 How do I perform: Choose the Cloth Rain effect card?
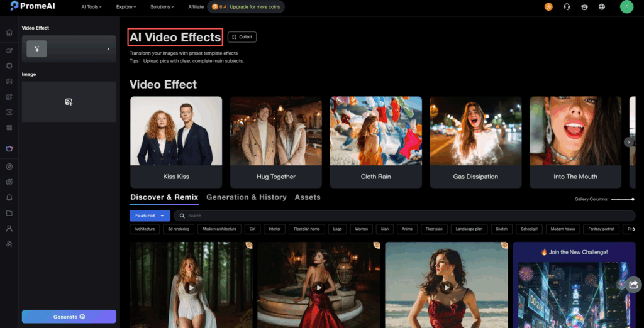pos(376,142)
